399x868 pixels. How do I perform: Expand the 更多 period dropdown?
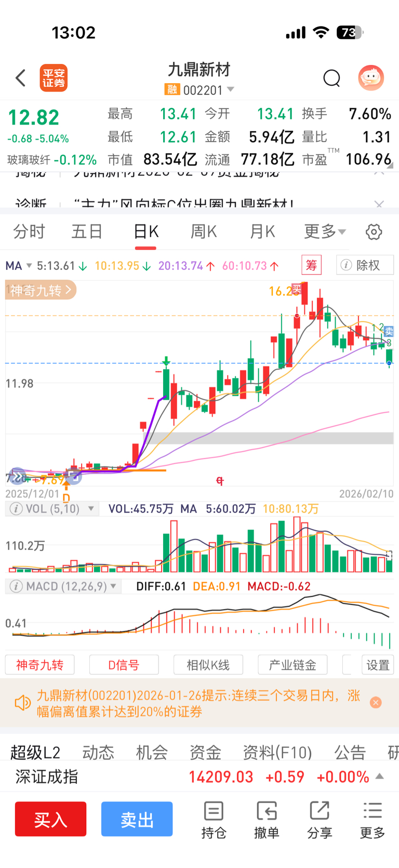(x=325, y=231)
